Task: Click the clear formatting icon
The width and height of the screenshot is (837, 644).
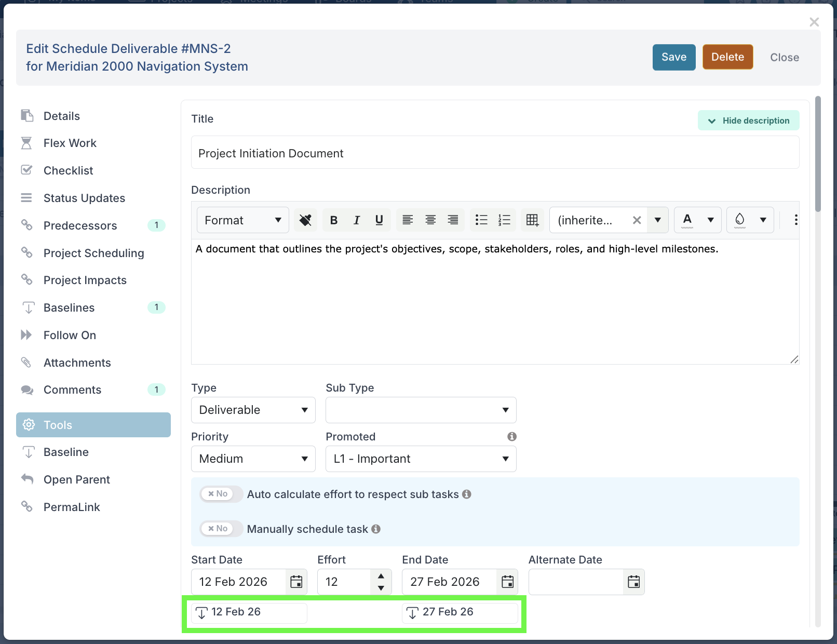Action: 305,220
